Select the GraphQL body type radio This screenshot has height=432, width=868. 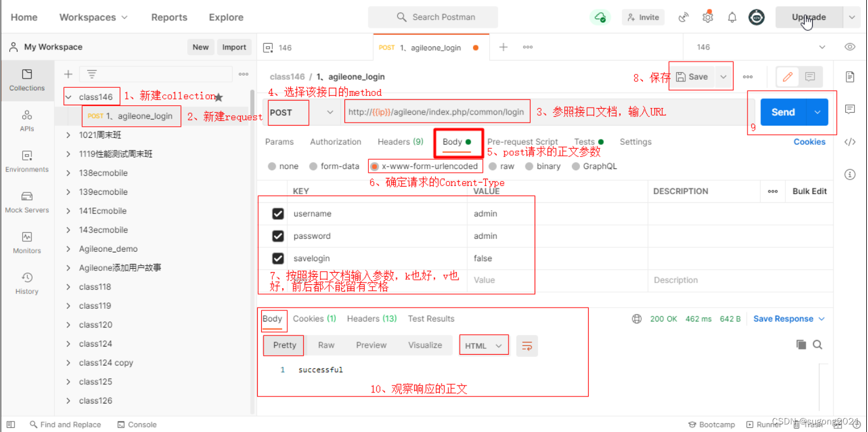576,166
